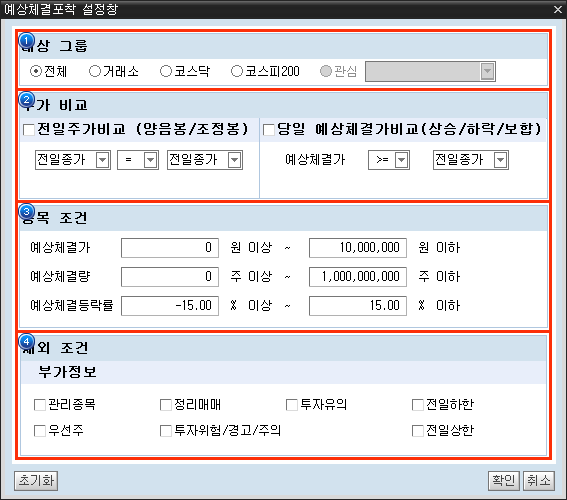Confirm settings with the 확인 button
This screenshot has height=500, width=567.
point(503,481)
